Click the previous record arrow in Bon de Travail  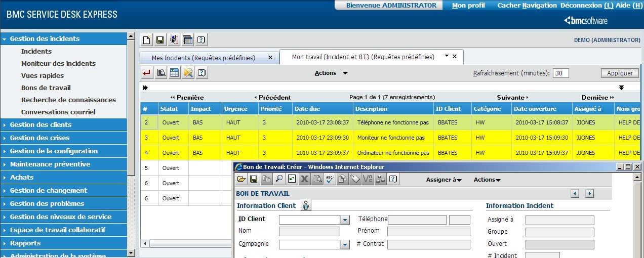tap(575, 193)
